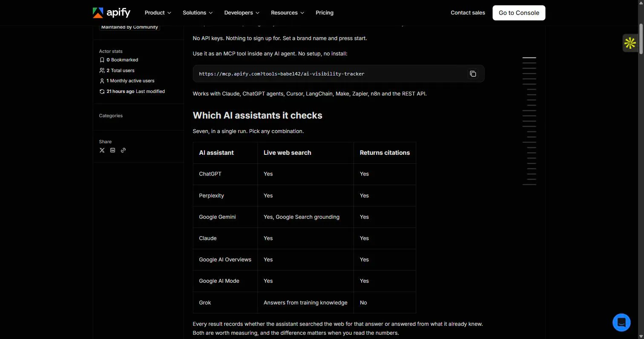This screenshot has height=339, width=644.
Task: Share via the LinkedIn icon
Action: 112,150
